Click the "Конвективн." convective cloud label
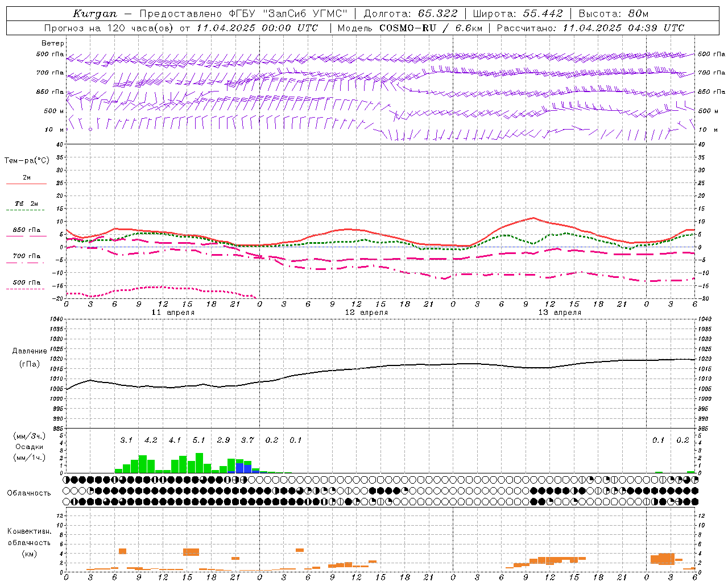Image resolution: width=728 pixels, height=582 pixels. pyautogui.click(x=29, y=531)
